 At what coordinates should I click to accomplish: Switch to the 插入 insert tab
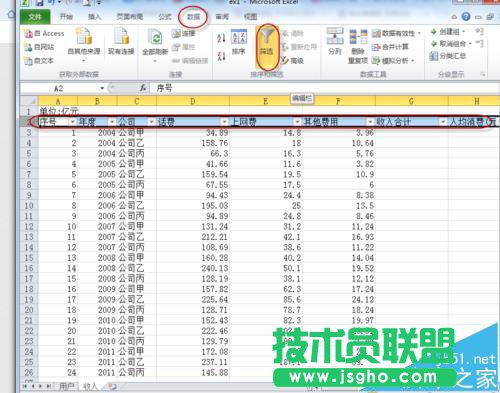(94, 16)
